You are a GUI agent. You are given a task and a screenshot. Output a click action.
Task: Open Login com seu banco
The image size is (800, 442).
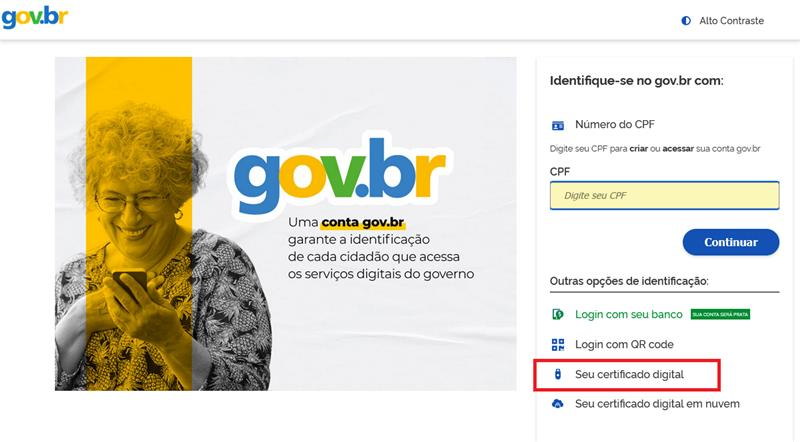coord(629,314)
